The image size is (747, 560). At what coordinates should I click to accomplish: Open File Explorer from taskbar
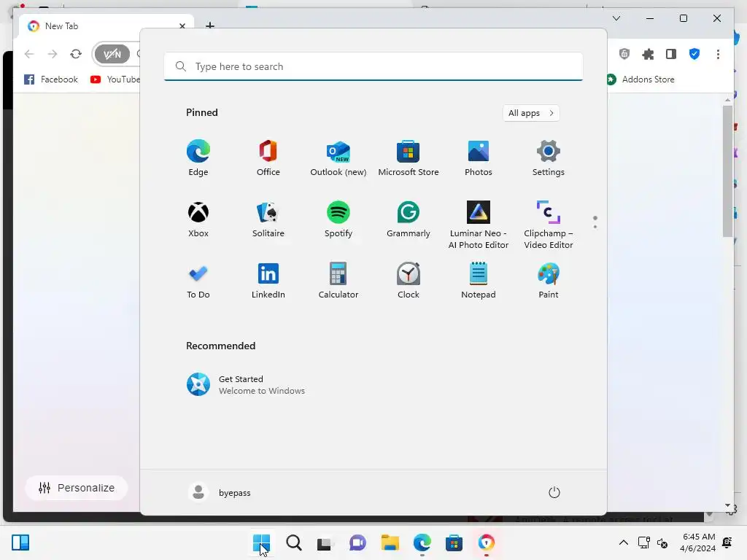tap(390, 542)
